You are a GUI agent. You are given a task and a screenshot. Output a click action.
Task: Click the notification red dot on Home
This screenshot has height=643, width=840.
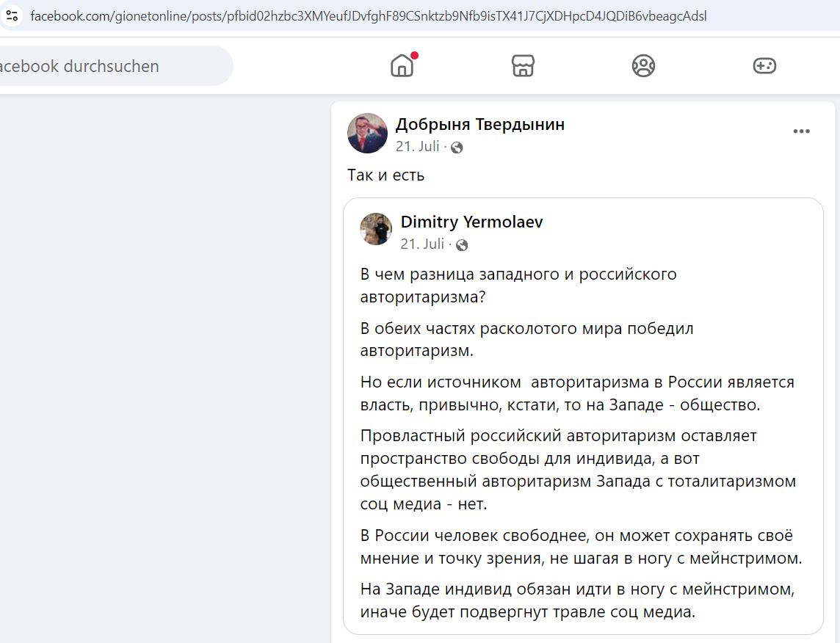pos(414,55)
